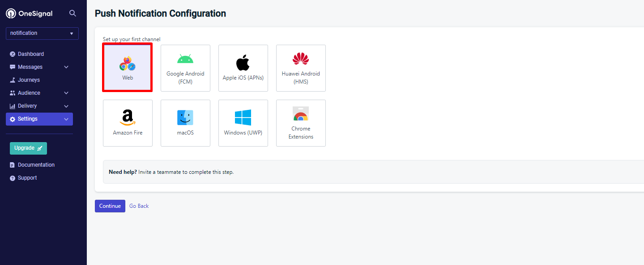Screen dimensions: 644x265
Task: Expand the Audience chevron
Action: (66, 93)
